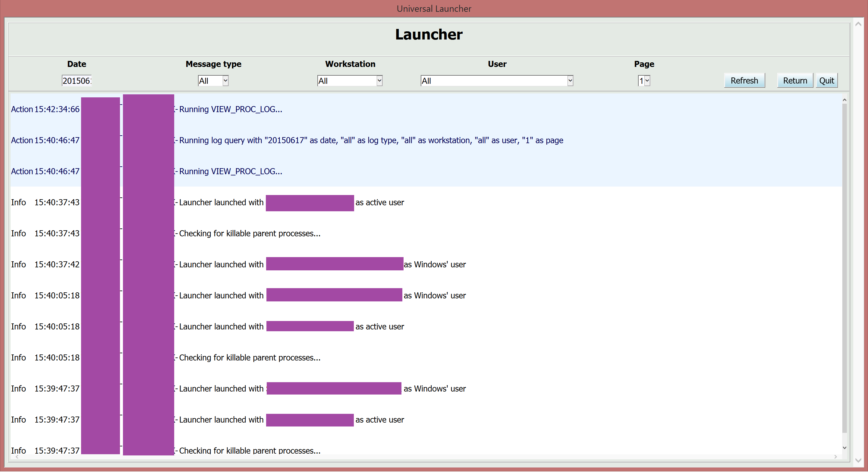Select the log query with "20150617" entry

coord(371,140)
